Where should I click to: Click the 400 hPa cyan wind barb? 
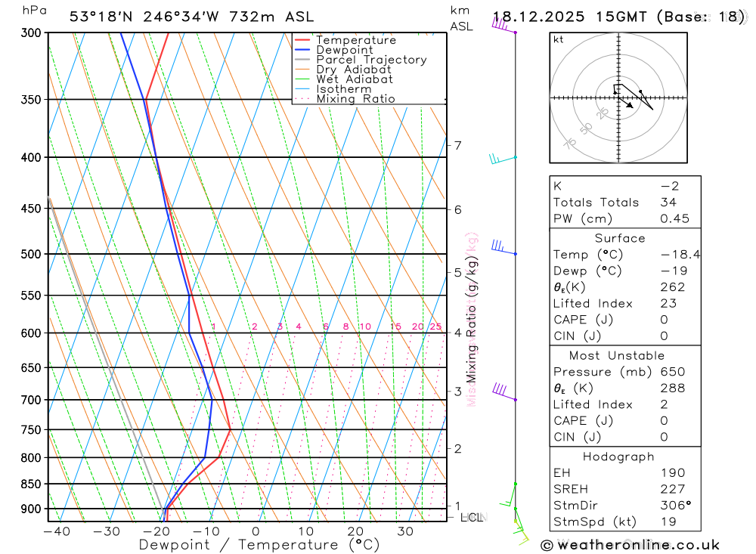point(503,159)
